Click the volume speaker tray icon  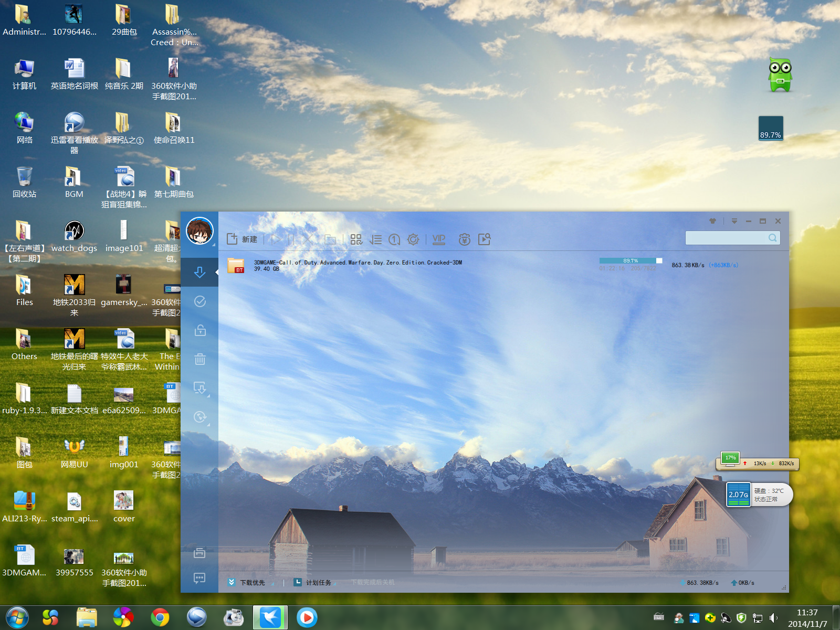coord(773,618)
